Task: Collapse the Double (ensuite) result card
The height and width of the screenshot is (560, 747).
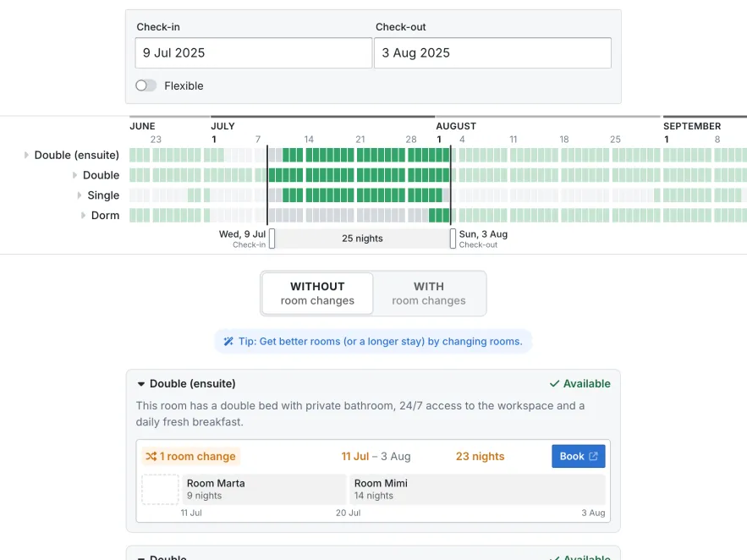Action: tap(141, 384)
